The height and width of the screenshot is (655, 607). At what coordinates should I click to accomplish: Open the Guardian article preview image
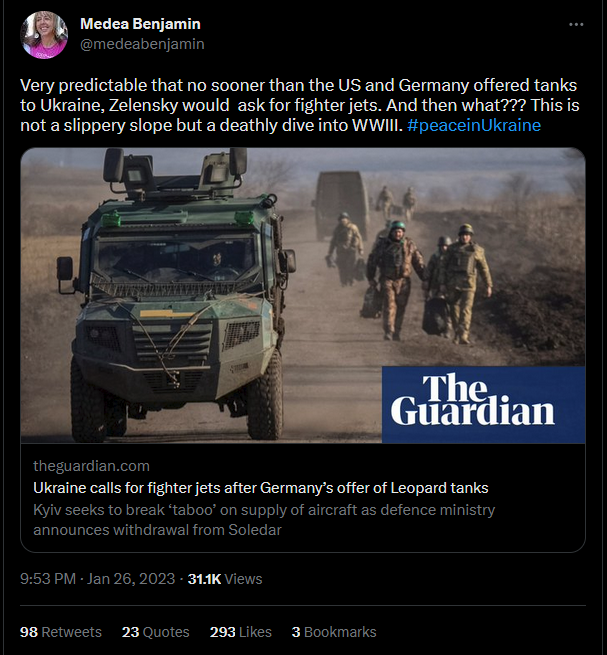303,295
